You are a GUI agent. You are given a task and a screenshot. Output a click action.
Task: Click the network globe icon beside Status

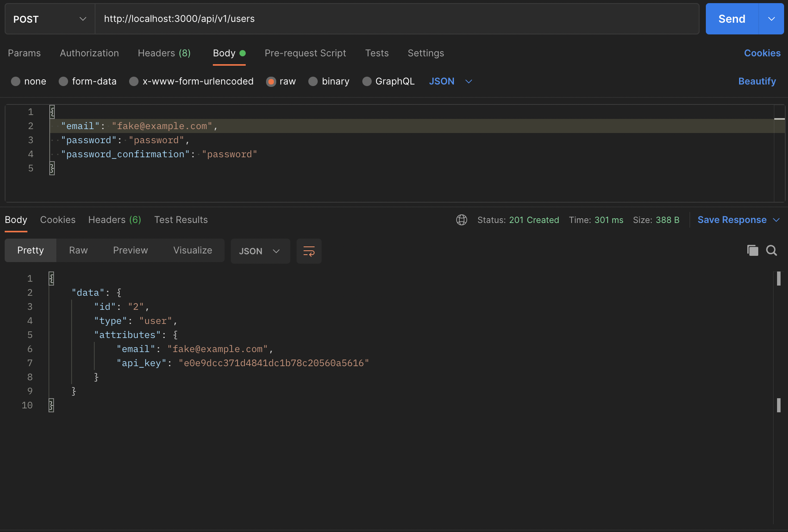coord(462,220)
